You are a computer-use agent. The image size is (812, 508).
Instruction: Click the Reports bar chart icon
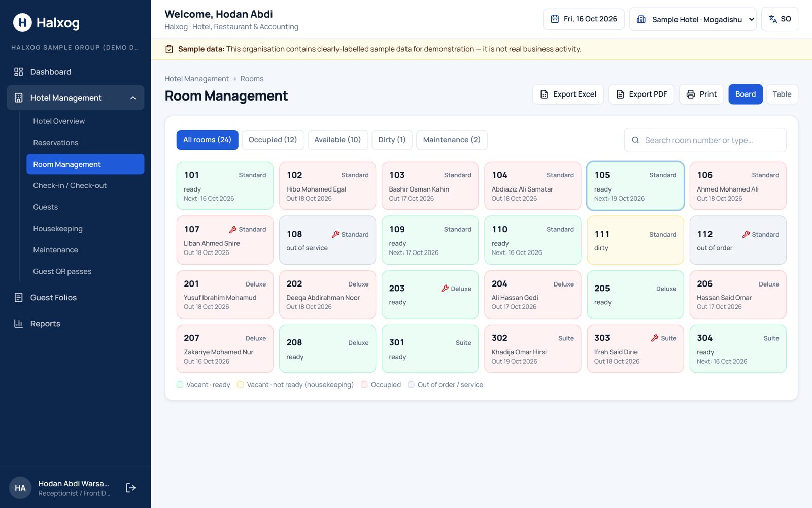point(19,324)
